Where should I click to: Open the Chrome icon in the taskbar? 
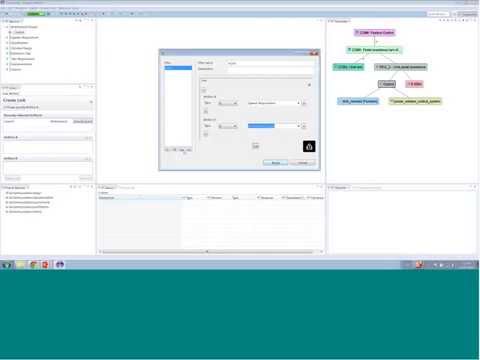click(33, 265)
